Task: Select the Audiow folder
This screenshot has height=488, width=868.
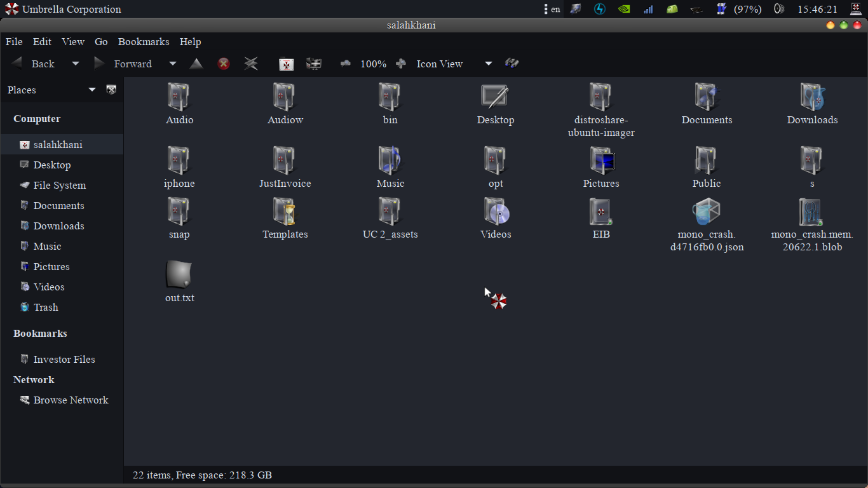Action: point(285,104)
